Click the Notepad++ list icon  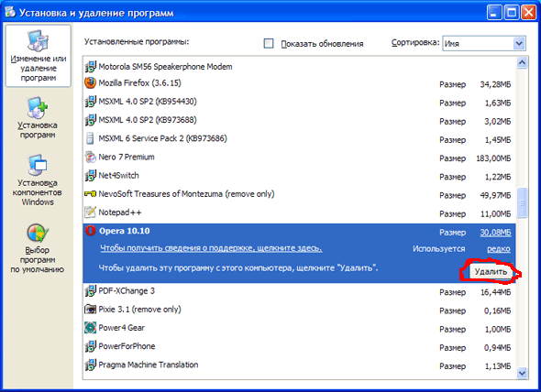point(90,212)
